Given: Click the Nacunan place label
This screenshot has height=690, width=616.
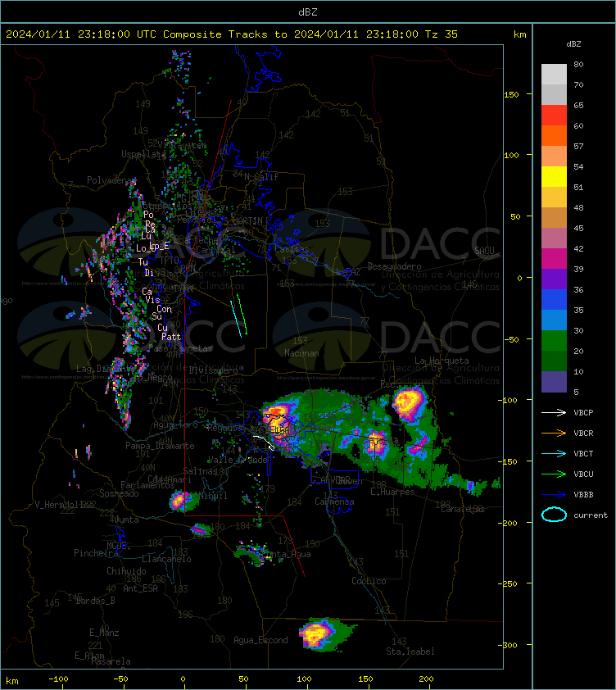Looking at the screenshot, I should [301, 353].
